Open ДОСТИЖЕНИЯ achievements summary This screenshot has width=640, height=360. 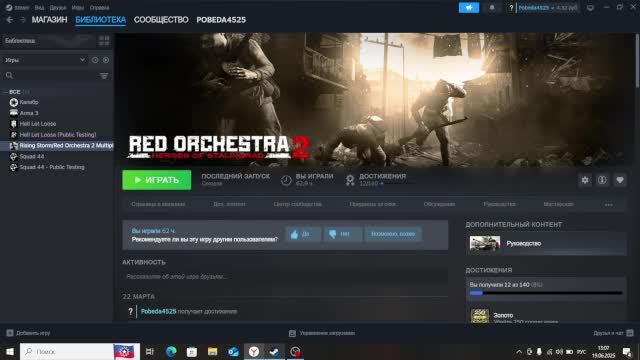(x=376, y=180)
